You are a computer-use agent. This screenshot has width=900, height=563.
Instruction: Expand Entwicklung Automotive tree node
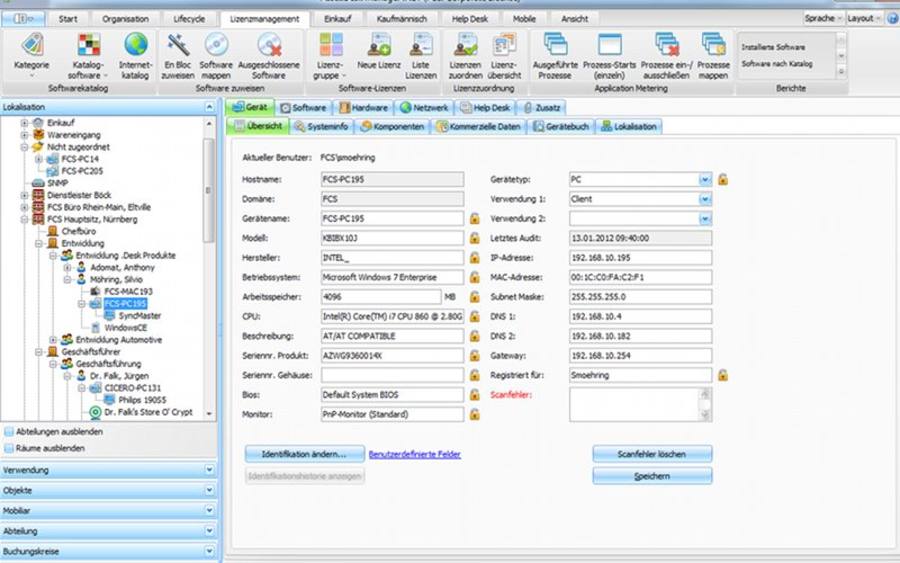[x=53, y=340]
